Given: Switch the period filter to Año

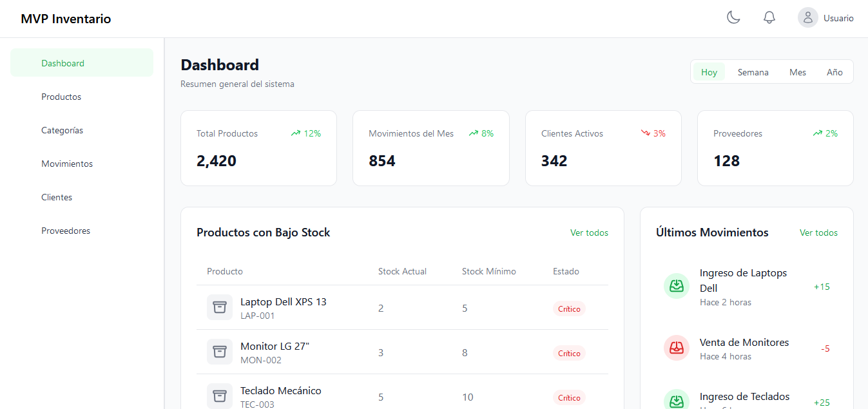Looking at the screenshot, I should [834, 72].
